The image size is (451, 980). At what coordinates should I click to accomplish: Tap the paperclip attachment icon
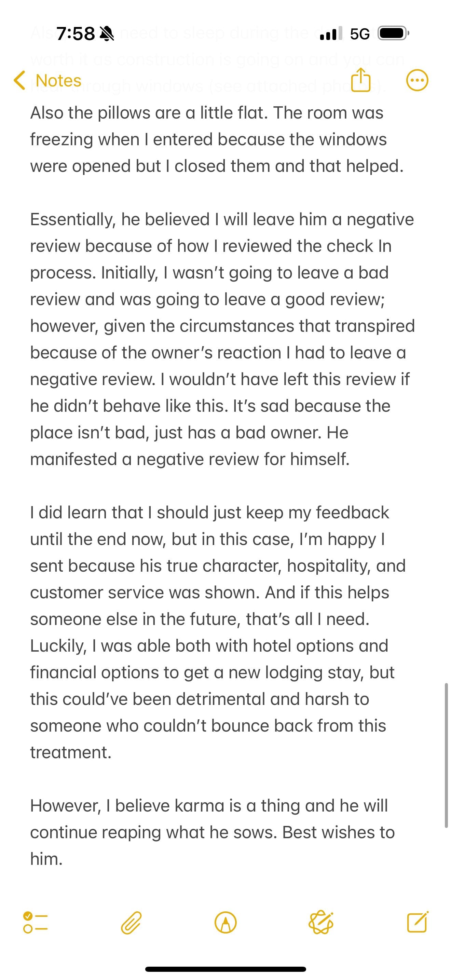pos(131,923)
